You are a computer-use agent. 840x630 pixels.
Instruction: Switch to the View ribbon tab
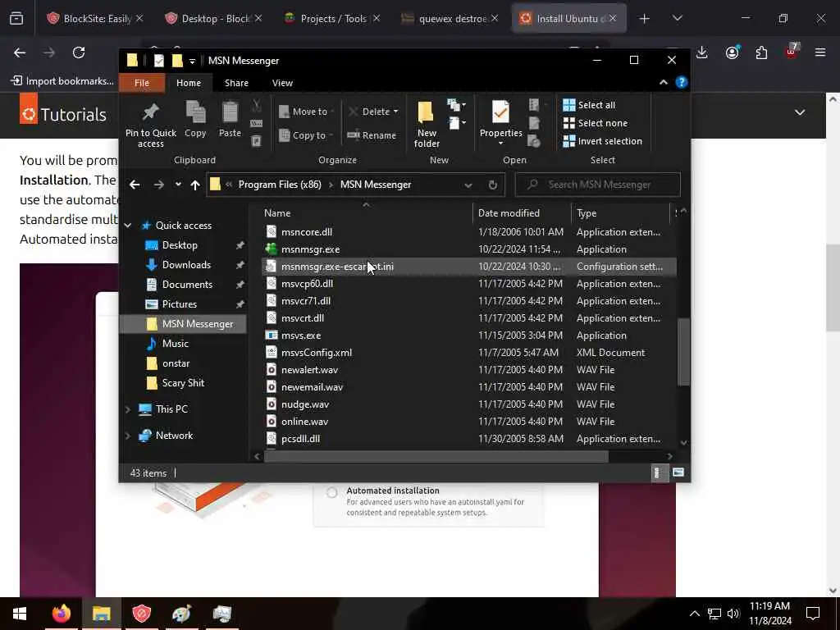282,83
